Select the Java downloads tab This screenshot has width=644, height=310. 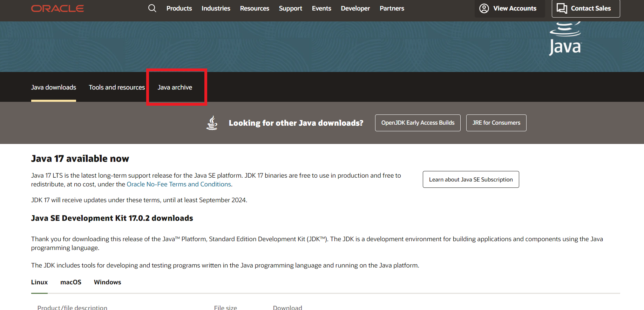point(54,87)
